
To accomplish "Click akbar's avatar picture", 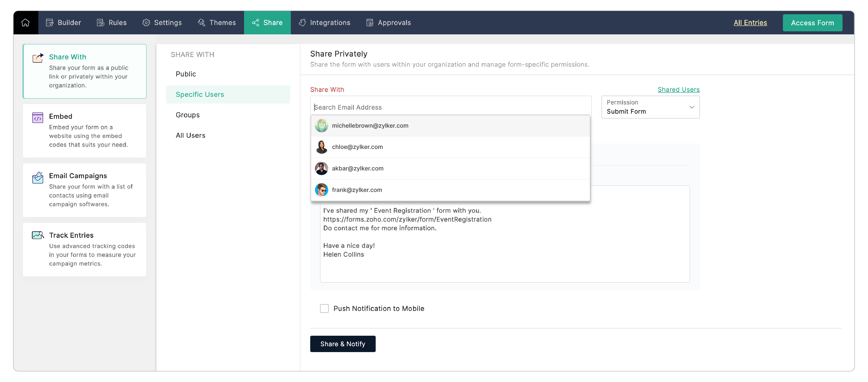I will [x=321, y=168].
